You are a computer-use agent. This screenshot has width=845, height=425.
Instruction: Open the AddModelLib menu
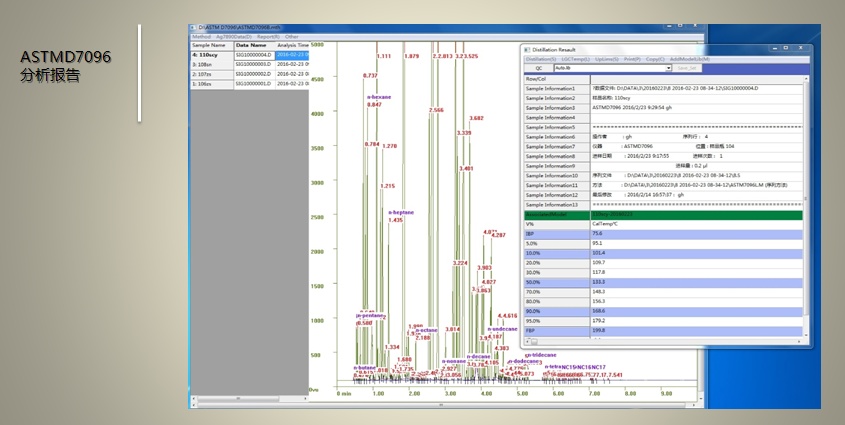tap(690, 59)
